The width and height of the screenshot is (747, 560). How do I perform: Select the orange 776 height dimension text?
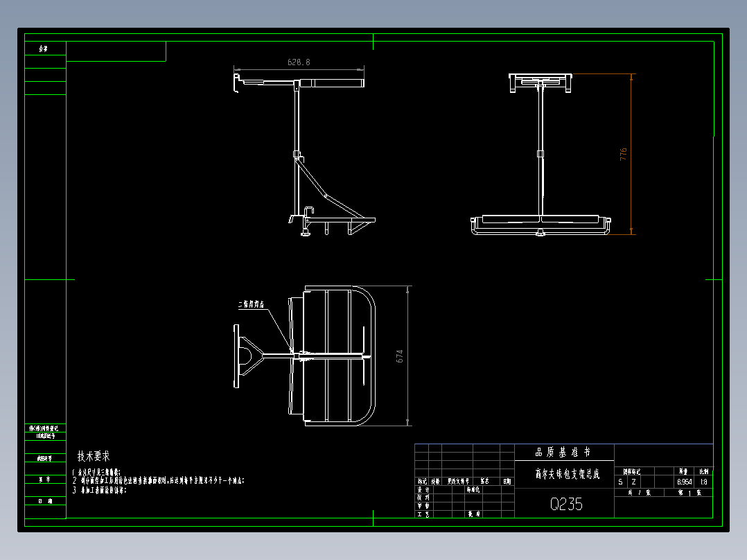point(623,154)
